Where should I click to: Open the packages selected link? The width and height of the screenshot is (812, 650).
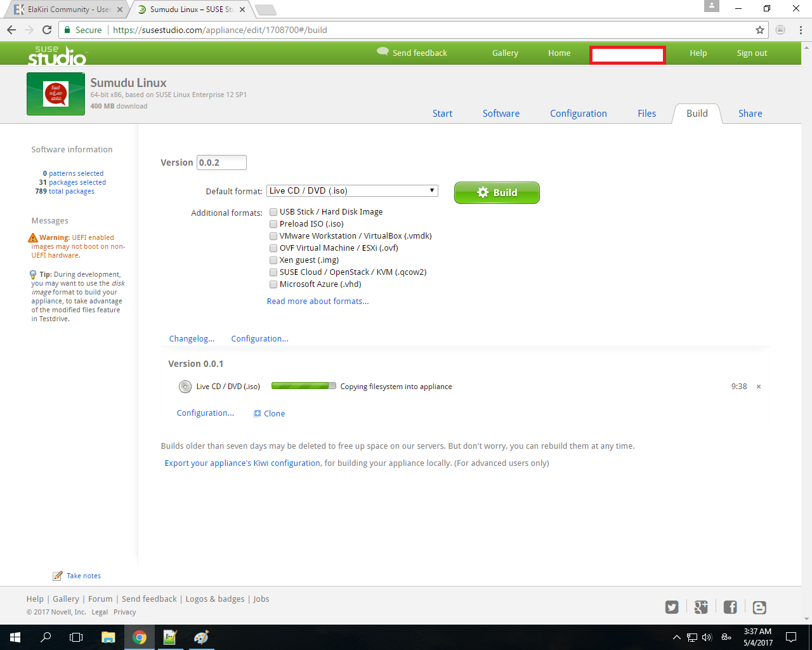(x=77, y=182)
